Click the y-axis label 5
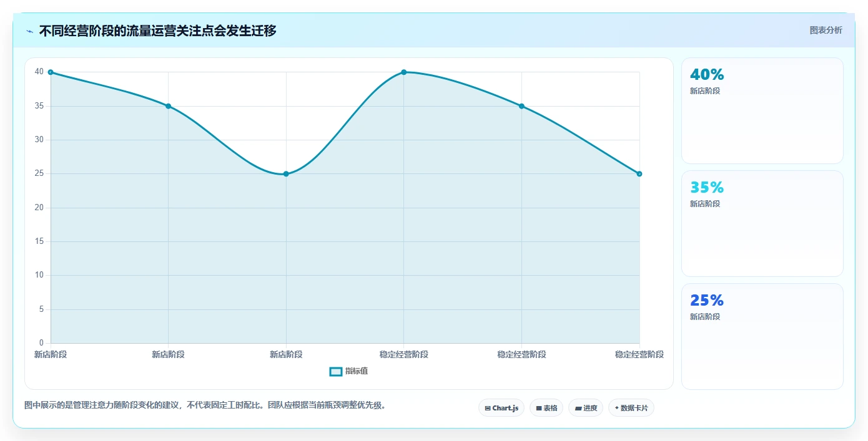This screenshot has width=868, height=441. 41,309
